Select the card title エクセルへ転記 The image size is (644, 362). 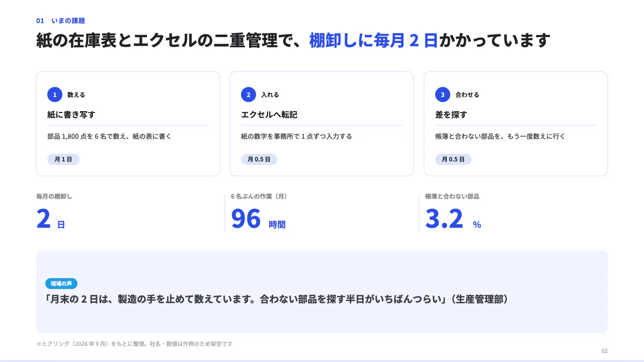click(x=269, y=115)
